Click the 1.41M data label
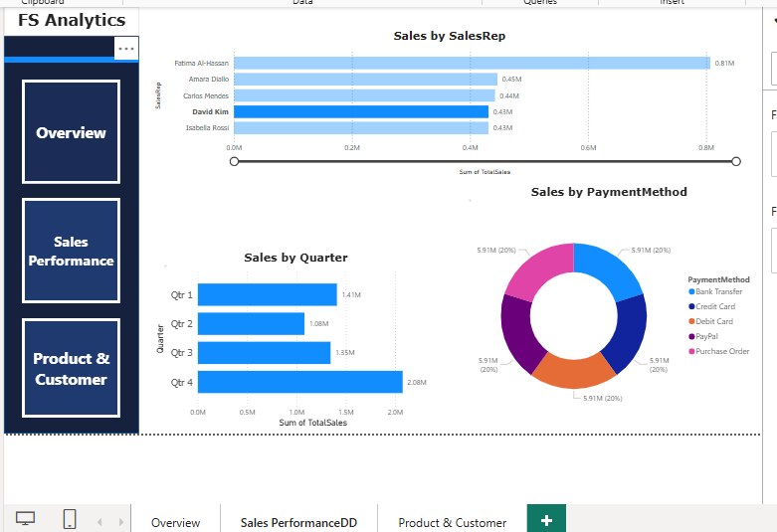Viewport: 777px width, 532px height. [351, 294]
